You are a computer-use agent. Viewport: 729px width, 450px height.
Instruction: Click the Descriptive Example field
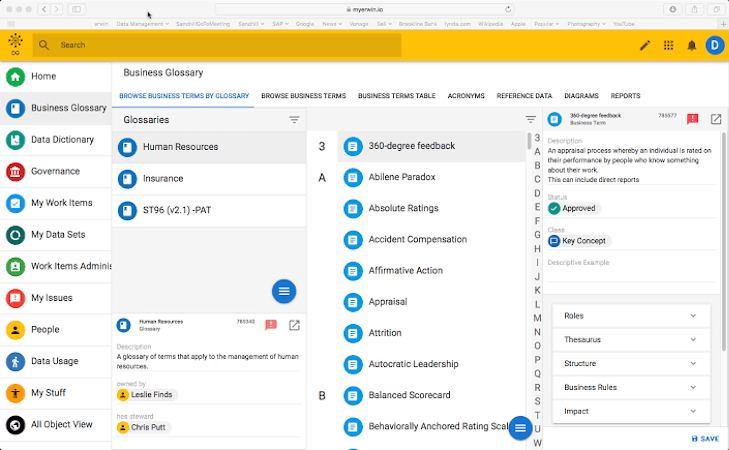pyautogui.click(x=631, y=273)
